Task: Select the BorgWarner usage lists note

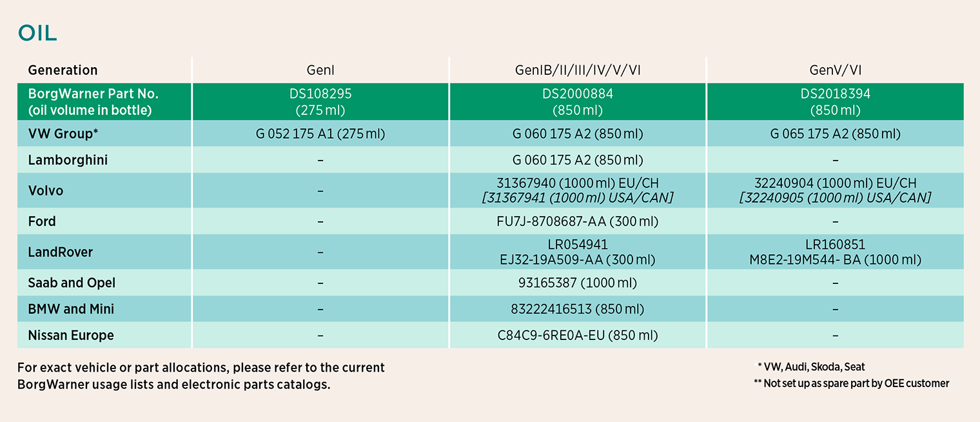Action: pos(201,376)
